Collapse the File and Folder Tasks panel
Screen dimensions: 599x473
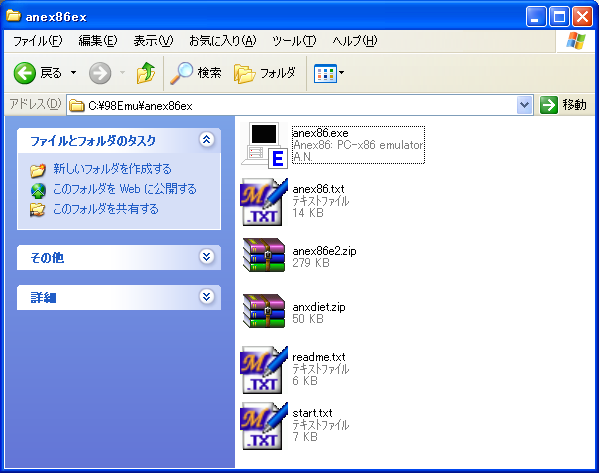206,140
